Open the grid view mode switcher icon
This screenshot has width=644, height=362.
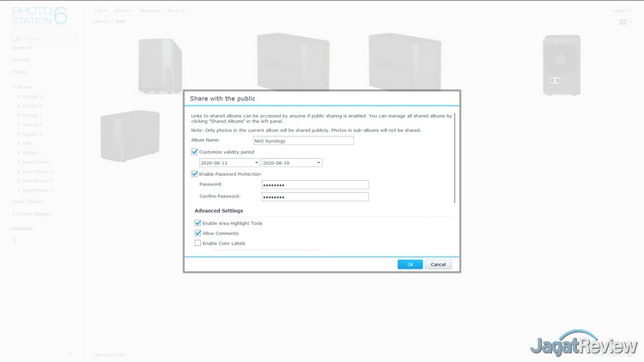625,22
